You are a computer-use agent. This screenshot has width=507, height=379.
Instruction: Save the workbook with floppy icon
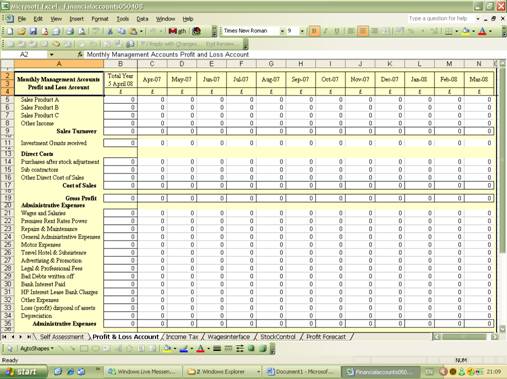click(33, 31)
